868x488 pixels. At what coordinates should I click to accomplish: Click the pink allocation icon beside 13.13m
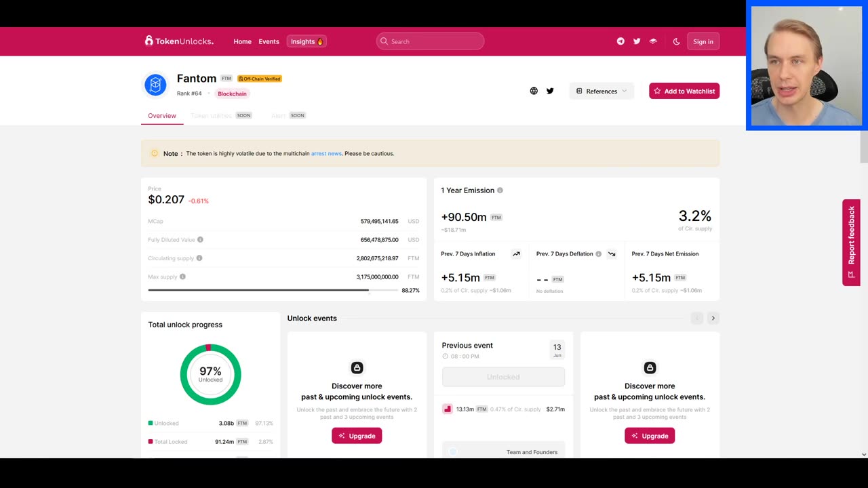pyautogui.click(x=447, y=409)
